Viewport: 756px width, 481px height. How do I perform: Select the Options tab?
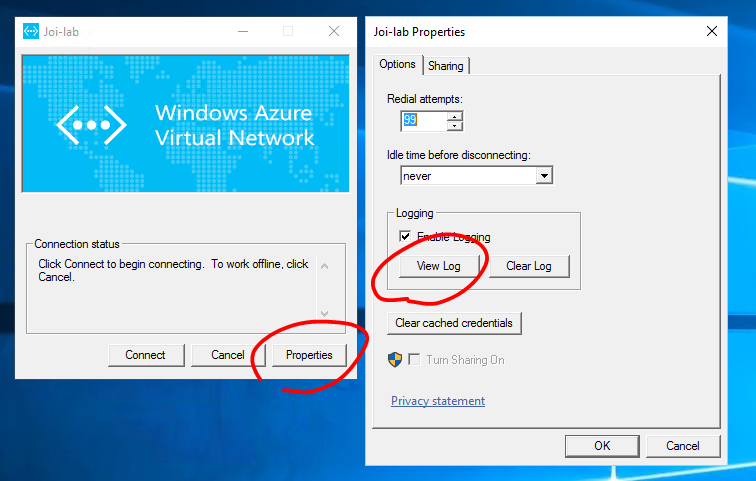(x=397, y=64)
